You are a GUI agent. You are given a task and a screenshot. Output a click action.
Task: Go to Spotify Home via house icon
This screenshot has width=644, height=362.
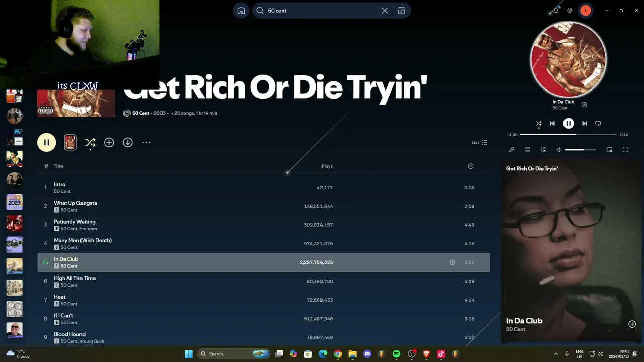(241, 11)
